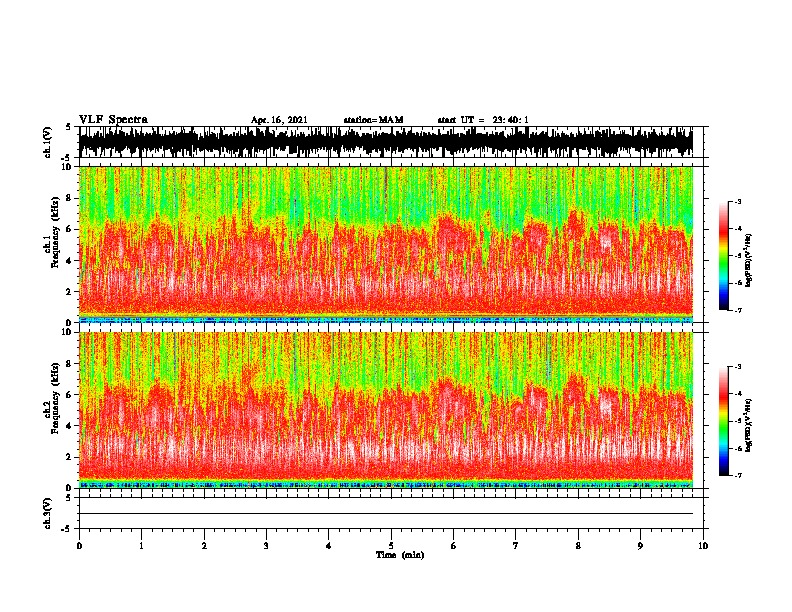Click inside the ch.1 spectrogram panel
Viewport: 792px width, 612px height.
(x=386, y=244)
